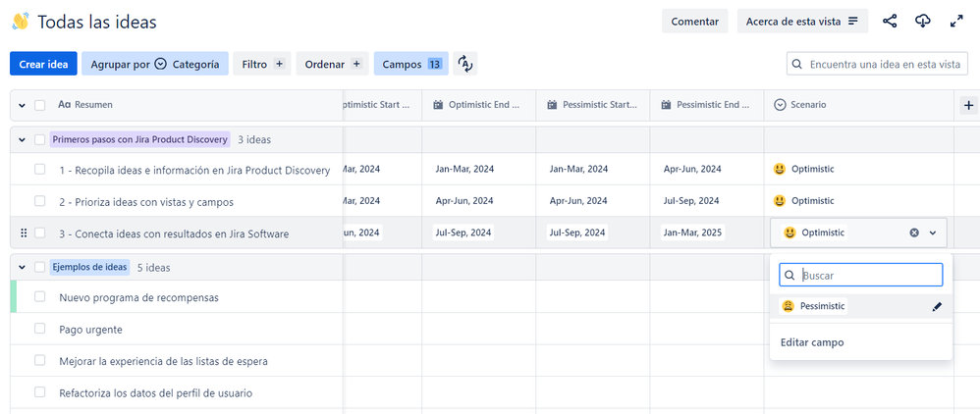Screen dimensions: 980x414
Task: Open idea Nuevo programa de recompensas
Action: point(138,297)
